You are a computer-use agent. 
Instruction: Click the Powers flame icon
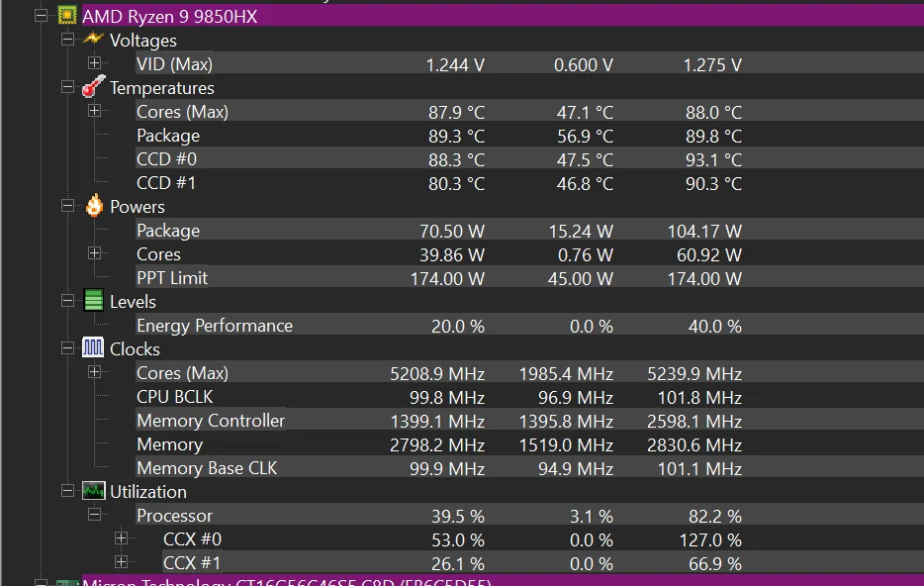click(94, 206)
